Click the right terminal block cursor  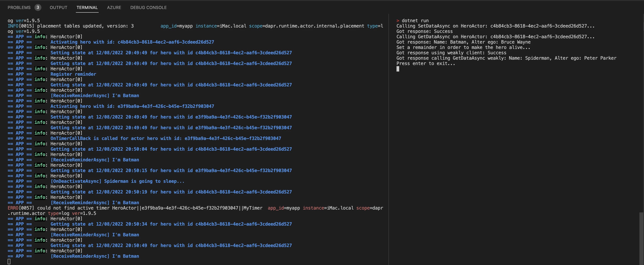click(x=398, y=69)
